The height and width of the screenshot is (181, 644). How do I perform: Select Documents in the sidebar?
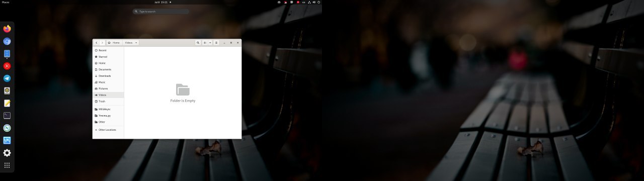[x=108, y=69]
